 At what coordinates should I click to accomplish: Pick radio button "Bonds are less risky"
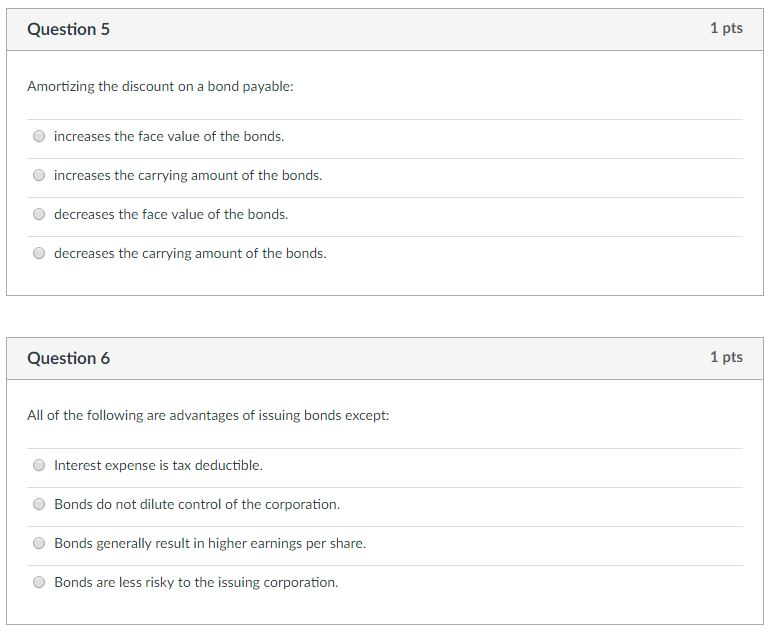pos(39,582)
